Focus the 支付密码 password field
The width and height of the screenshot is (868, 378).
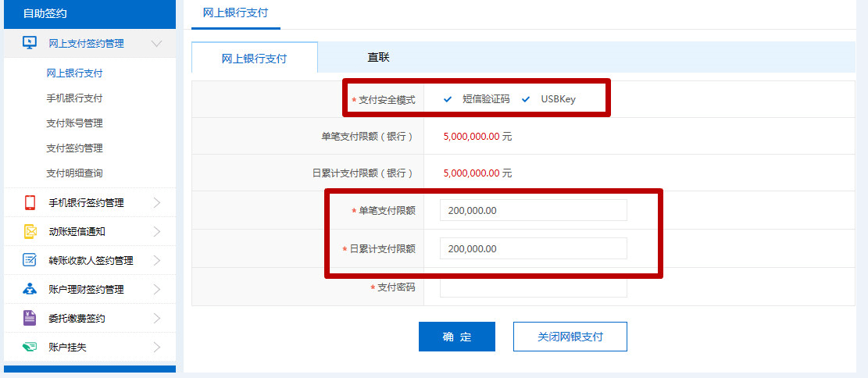tap(533, 287)
